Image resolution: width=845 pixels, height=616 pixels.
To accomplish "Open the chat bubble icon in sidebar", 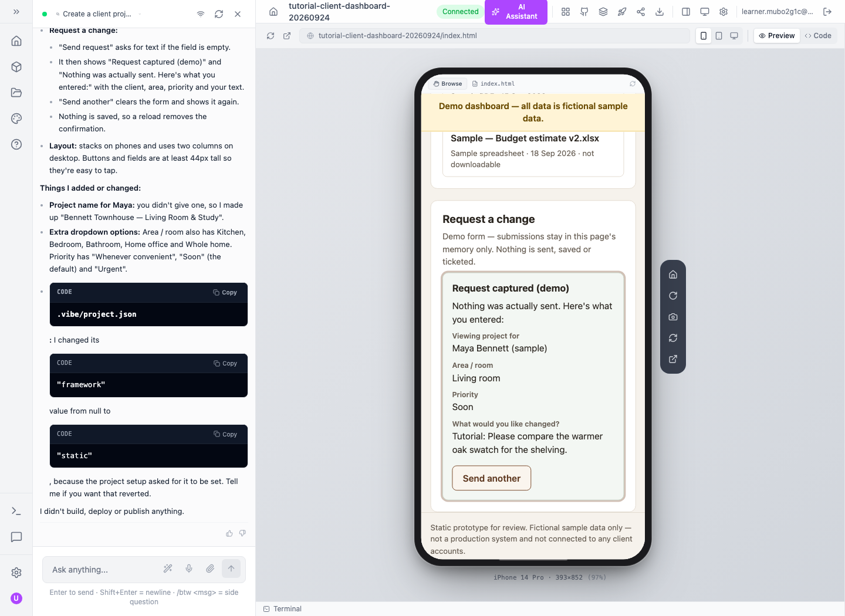I will pyautogui.click(x=16, y=537).
